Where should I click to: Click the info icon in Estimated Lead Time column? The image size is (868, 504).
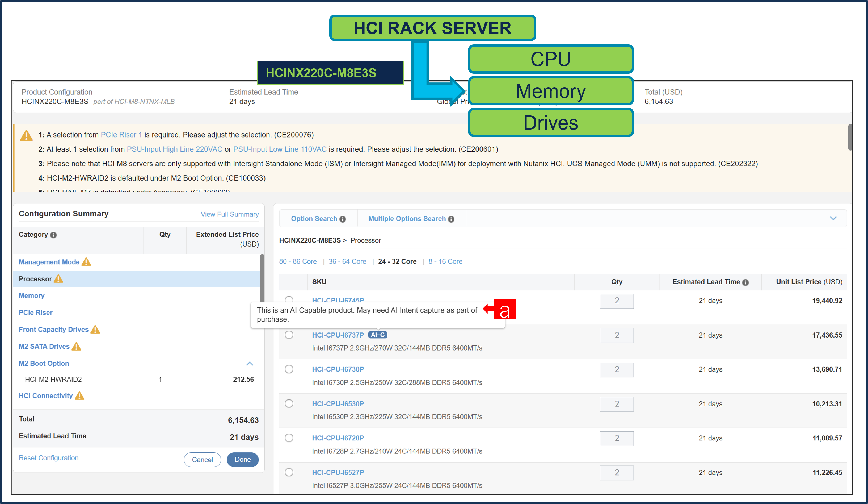(x=746, y=282)
